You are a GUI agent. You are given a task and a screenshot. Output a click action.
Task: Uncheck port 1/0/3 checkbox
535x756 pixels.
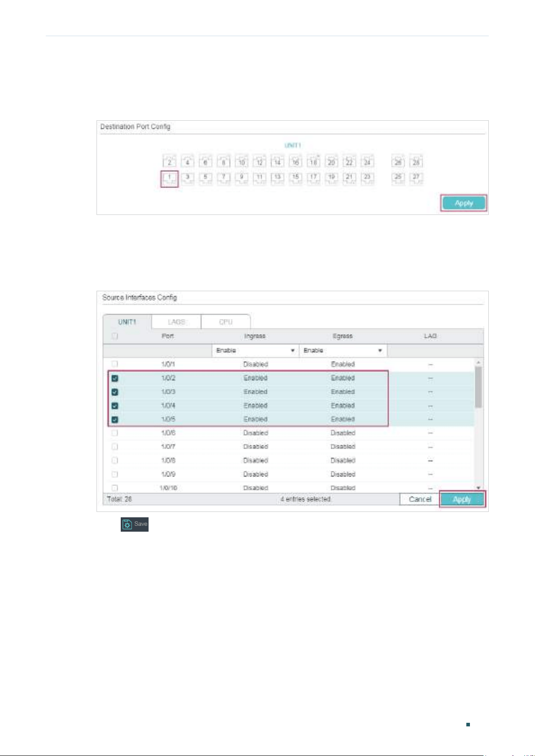pos(115,392)
